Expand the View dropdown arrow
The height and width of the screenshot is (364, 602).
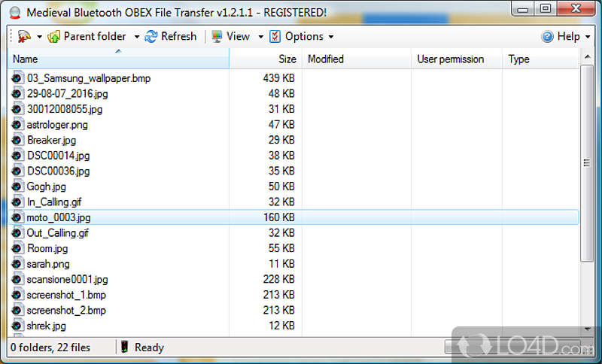[x=260, y=37]
